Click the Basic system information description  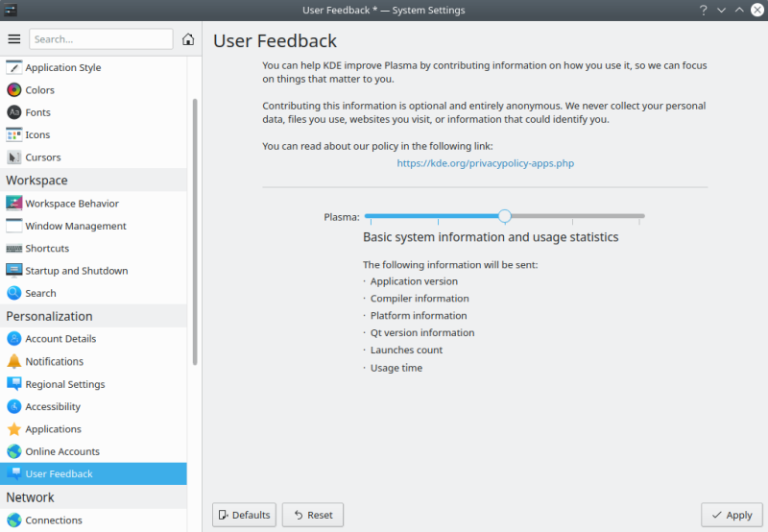pos(491,237)
